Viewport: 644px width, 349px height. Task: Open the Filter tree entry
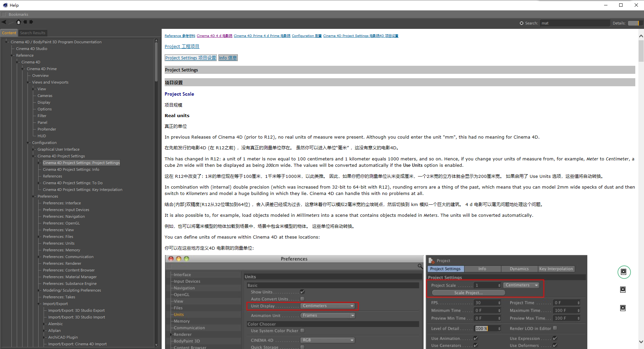(x=42, y=116)
